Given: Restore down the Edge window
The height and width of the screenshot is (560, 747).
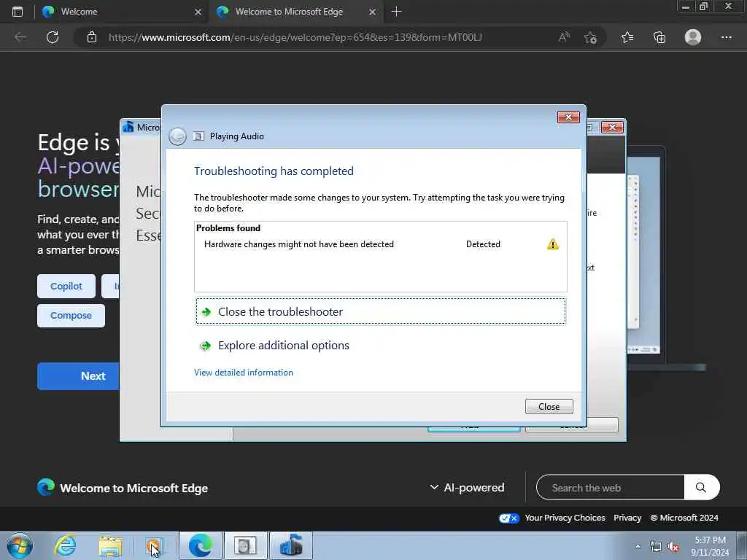Looking at the screenshot, I should (703, 7).
